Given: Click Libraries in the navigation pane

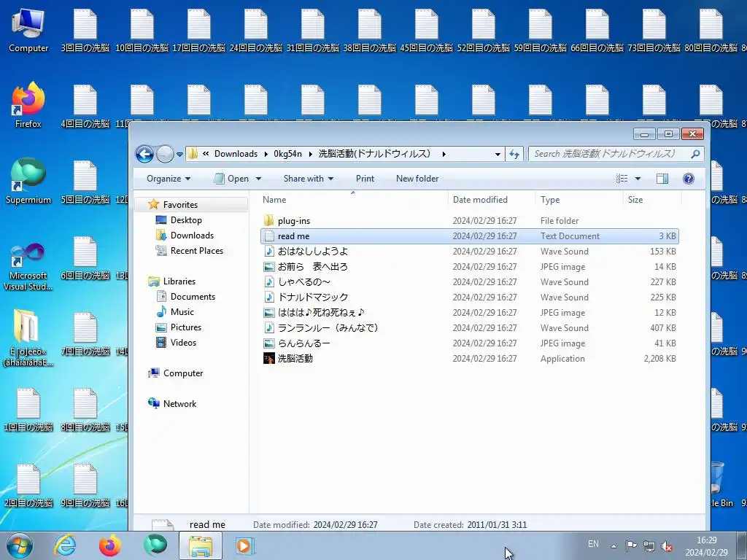Looking at the screenshot, I should [x=179, y=281].
